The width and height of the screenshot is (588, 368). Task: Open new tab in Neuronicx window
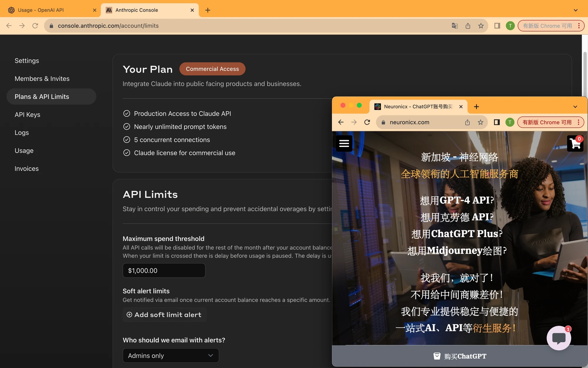[x=476, y=107]
